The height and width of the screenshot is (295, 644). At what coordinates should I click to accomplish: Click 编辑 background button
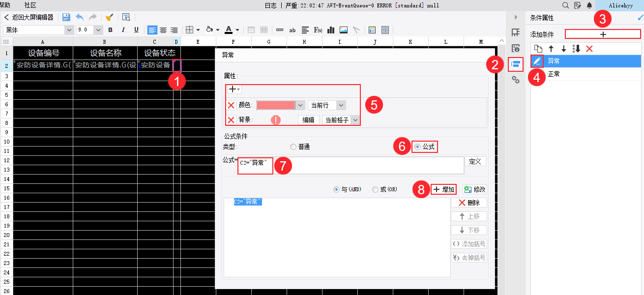[308, 120]
